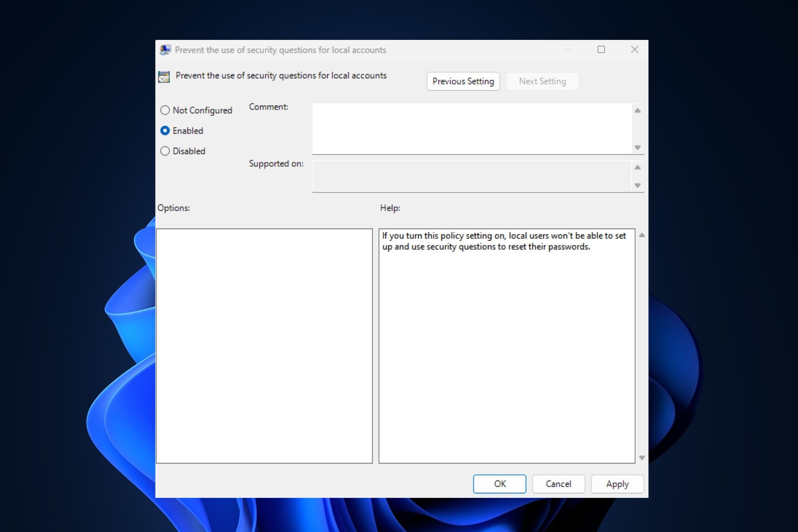This screenshot has height=532, width=798.
Task: Select the Not Configured radio button
Action: point(165,111)
